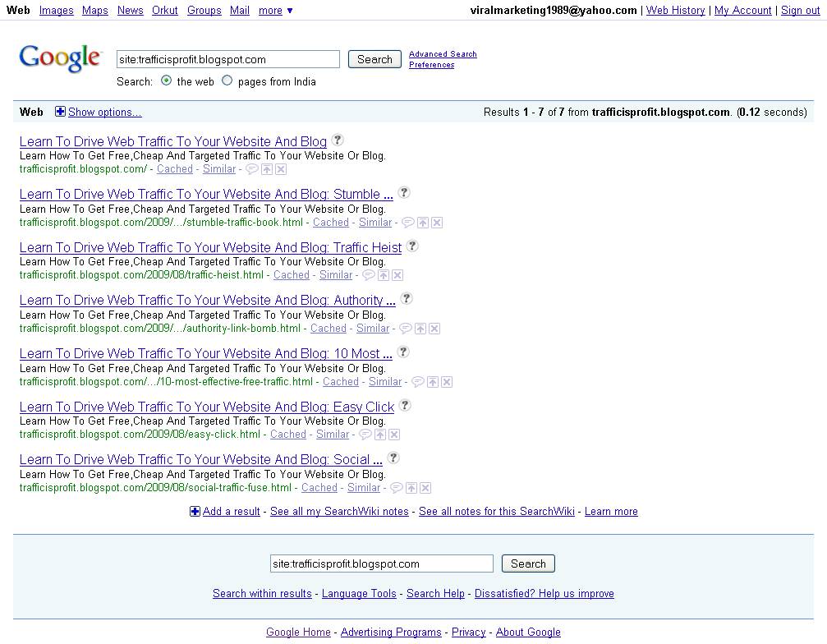Click the top Search button
The image size is (827, 644).
tap(374, 59)
